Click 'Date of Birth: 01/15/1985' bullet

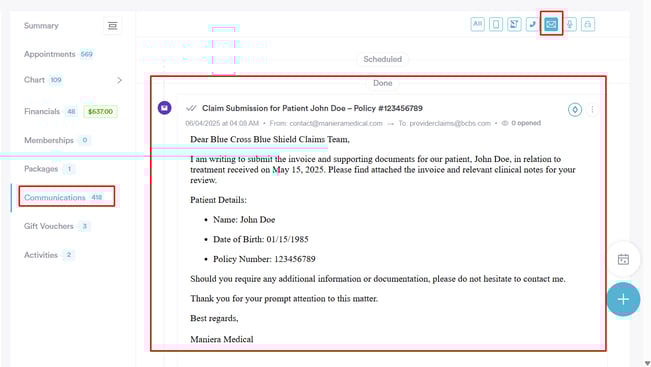[261, 240]
